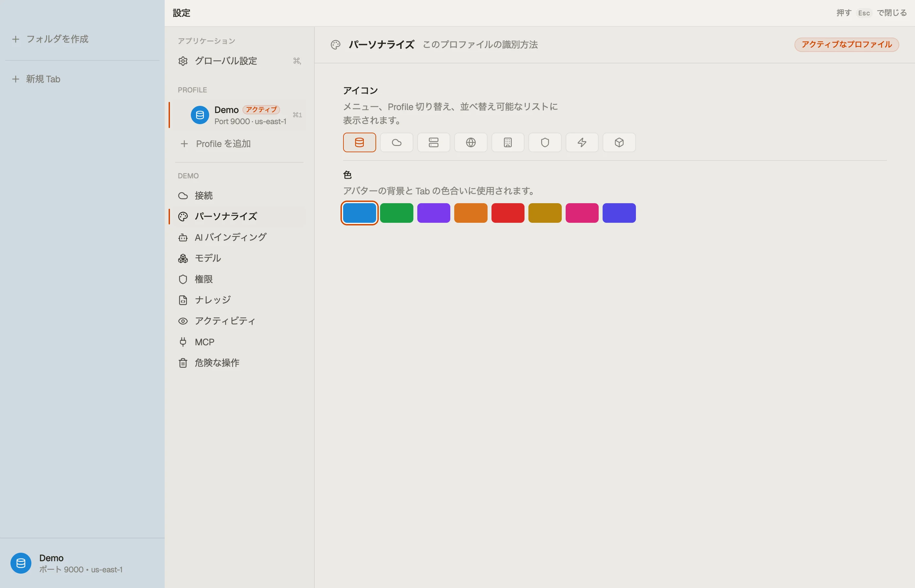Click the アクティブなプロファイル badge

(847, 45)
